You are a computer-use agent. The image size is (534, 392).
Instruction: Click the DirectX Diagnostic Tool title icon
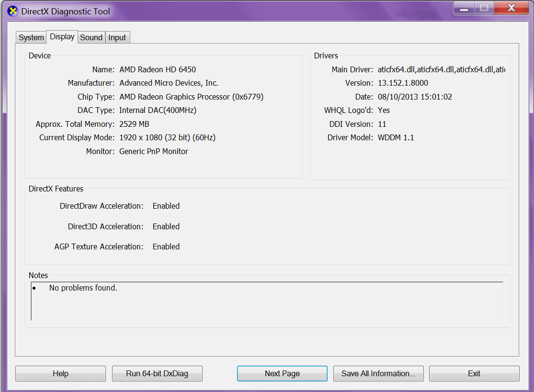click(12, 11)
